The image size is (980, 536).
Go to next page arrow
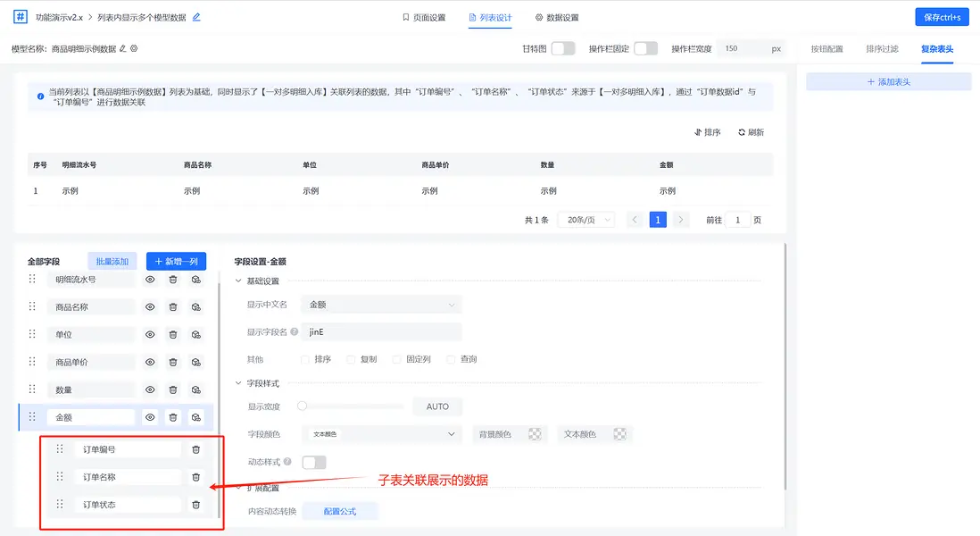tap(681, 220)
